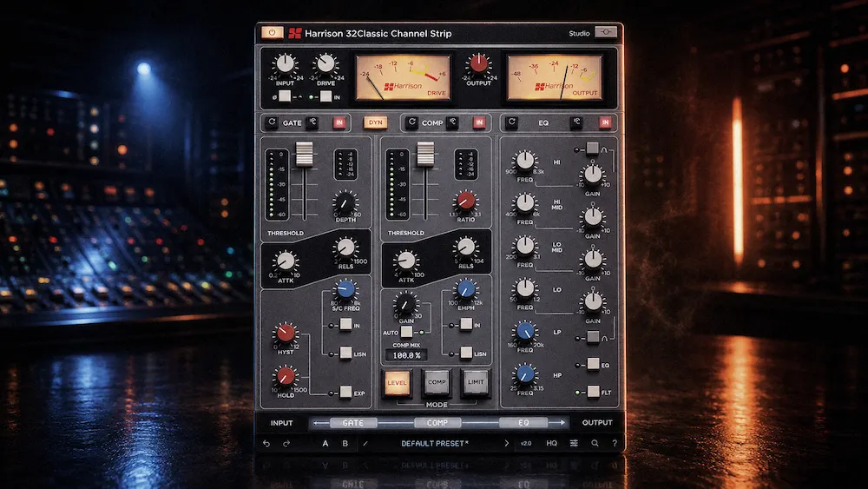Open help with the question mark

[615, 443]
